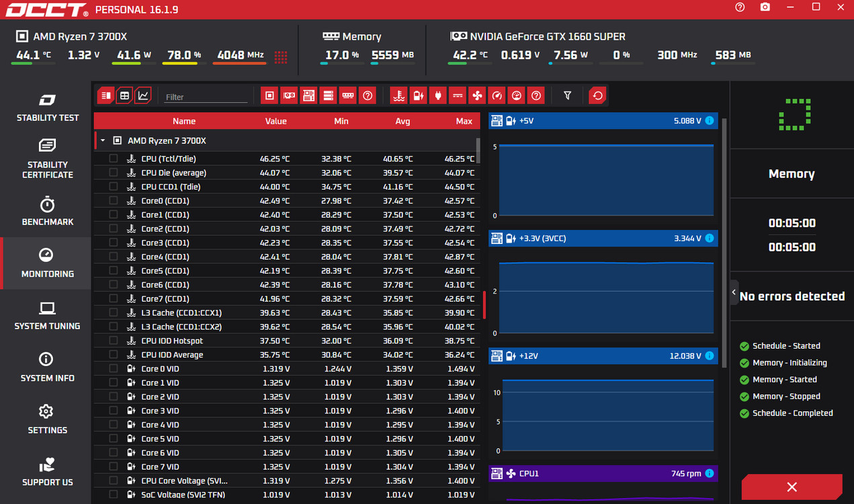Take a screenshot with camera icon
This screenshot has height=504, width=854.
point(765,7)
